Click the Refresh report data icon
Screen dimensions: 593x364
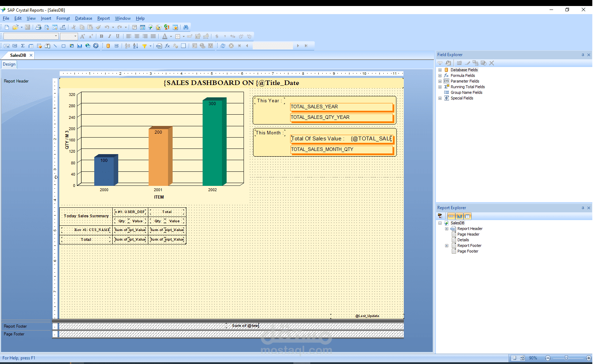pos(222,46)
